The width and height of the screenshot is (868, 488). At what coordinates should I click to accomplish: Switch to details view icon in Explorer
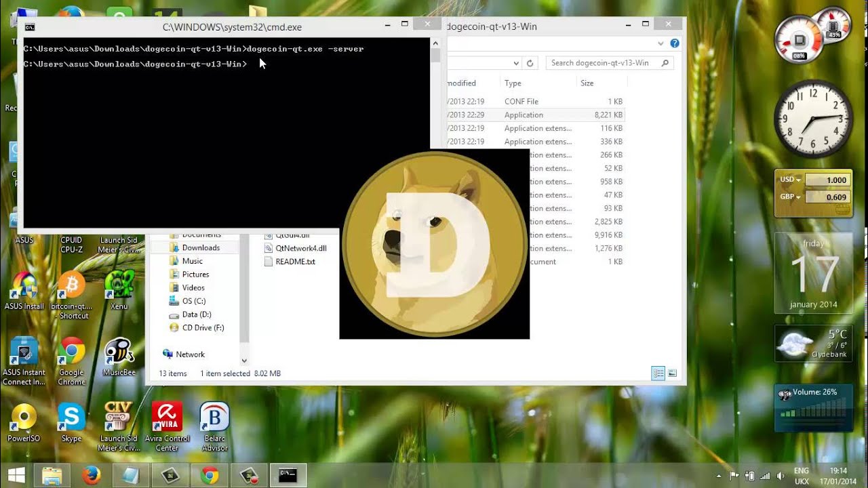pyautogui.click(x=658, y=373)
